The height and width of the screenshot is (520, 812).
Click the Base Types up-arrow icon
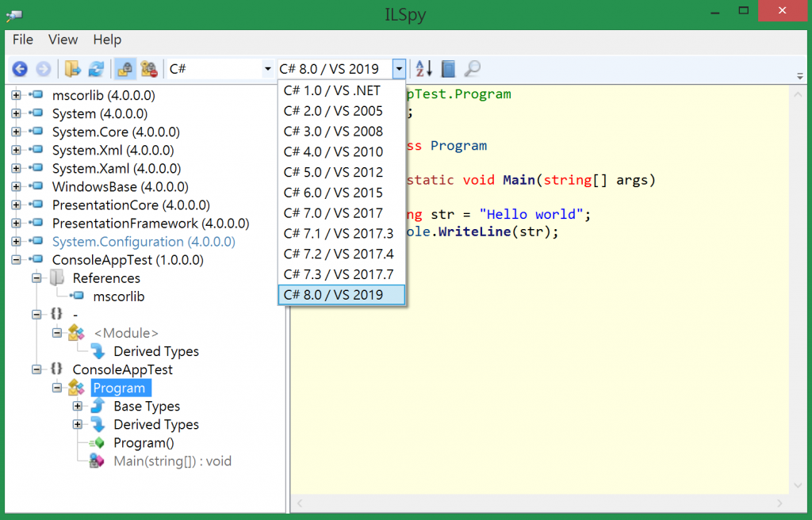point(98,406)
